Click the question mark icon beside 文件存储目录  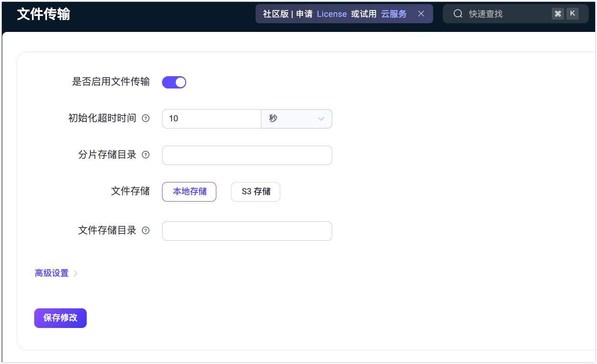(146, 230)
